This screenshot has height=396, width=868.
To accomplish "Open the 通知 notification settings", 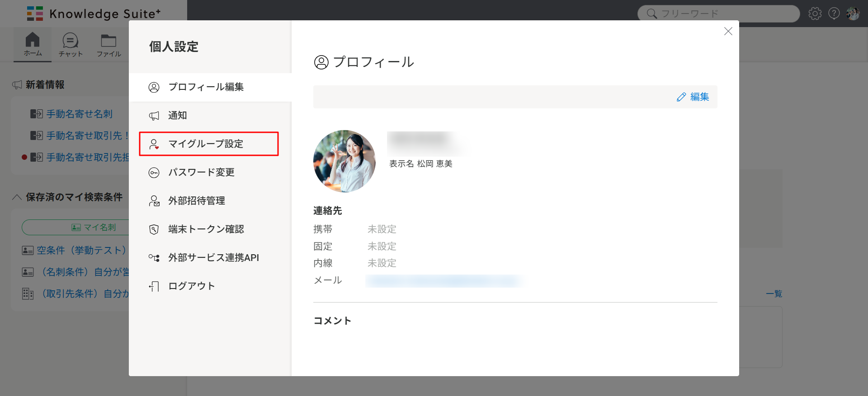I will click(177, 116).
